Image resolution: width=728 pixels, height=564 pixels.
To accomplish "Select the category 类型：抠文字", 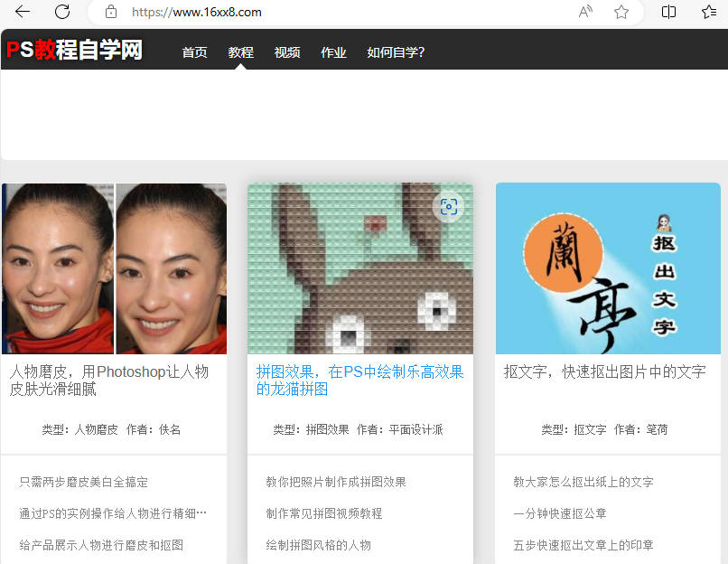I will 574,429.
